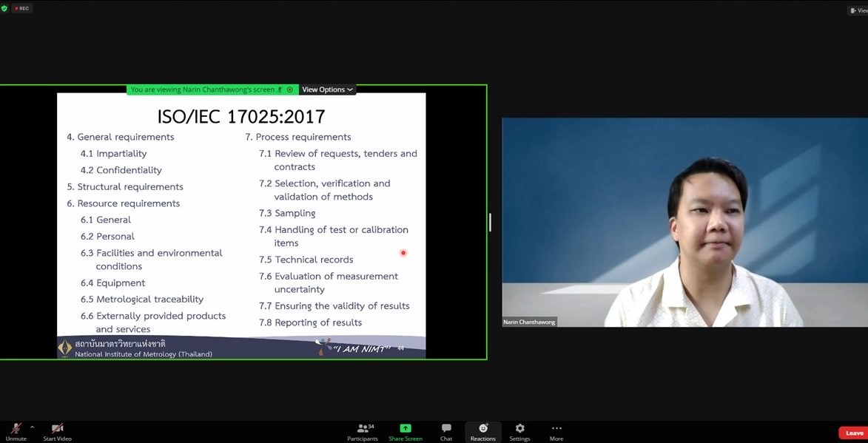Open the View layout menu top-right

pyautogui.click(x=857, y=10)
